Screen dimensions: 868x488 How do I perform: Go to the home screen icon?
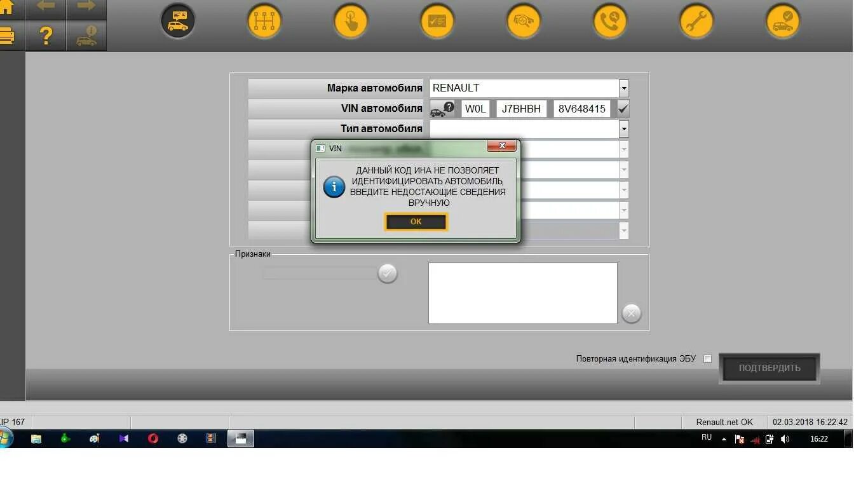pos(6,8)
